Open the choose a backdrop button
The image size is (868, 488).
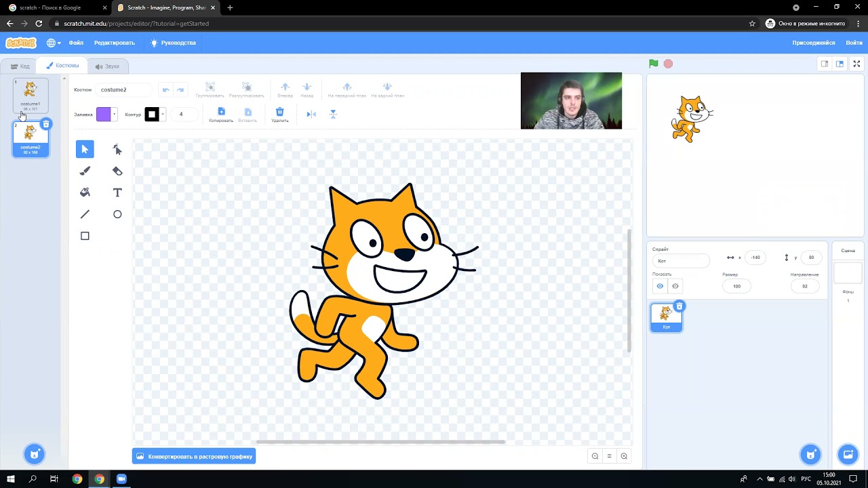tap(848, 454)
